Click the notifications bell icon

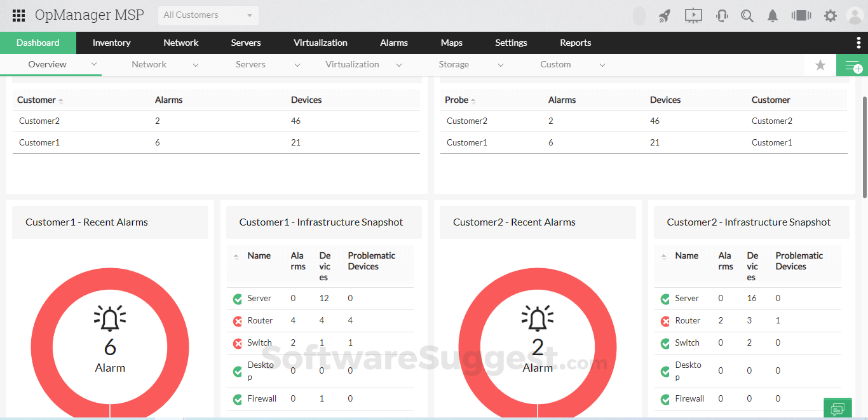coord(773,15)
